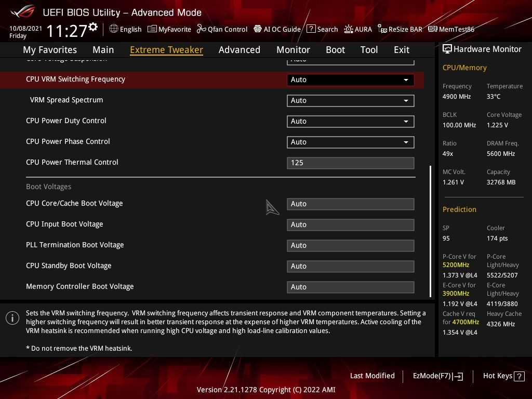Click the 4700MHz cache prediction value
The width and height of the screenshot is (532, 399).
pos(465,322)
